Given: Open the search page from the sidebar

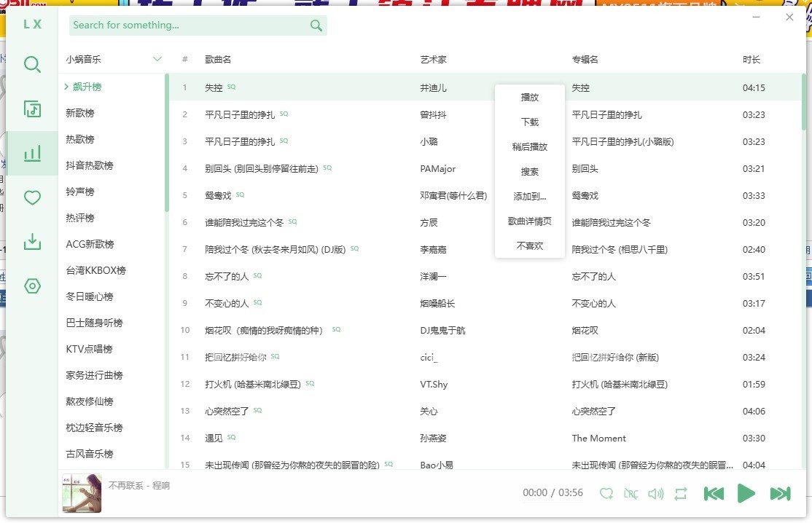Looking at the screenshot, I should [32, 65].
